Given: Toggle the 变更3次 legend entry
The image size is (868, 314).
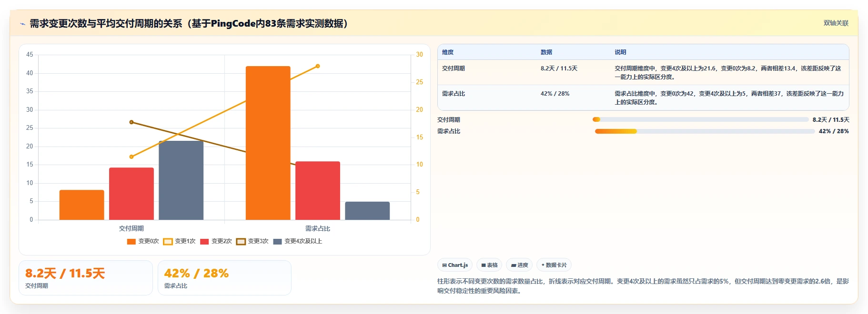Looking at the screenshot, I should coord(252,241).
